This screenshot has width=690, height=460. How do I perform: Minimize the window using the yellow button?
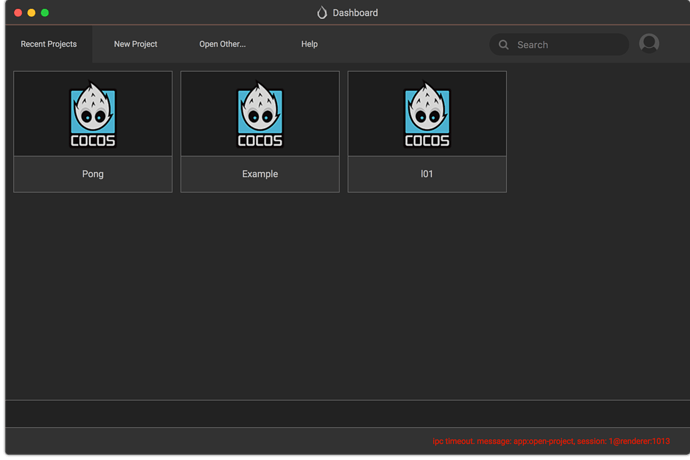(31, 13)
